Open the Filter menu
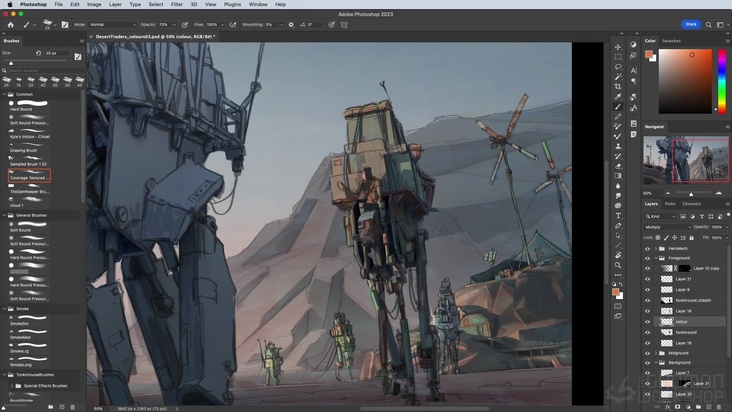This screenshot has height=412, width=732. (176, 4)
